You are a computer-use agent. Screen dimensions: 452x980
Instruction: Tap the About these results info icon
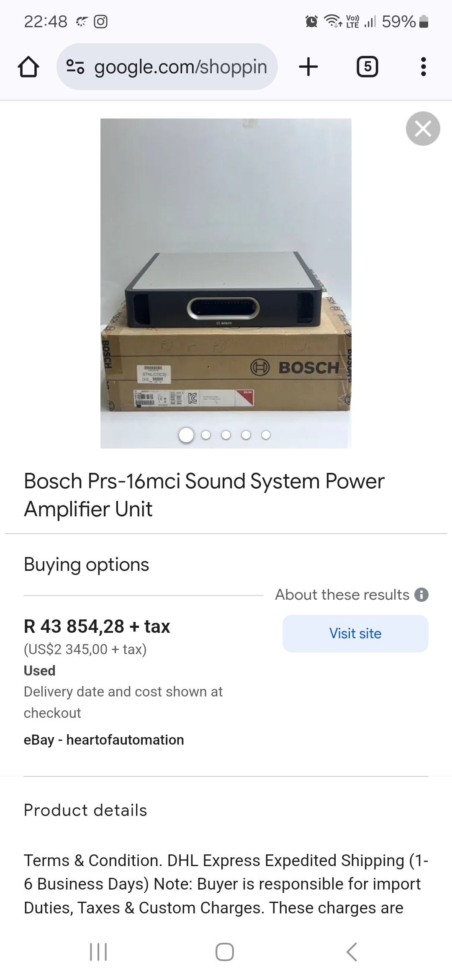[x=421, y=595]
